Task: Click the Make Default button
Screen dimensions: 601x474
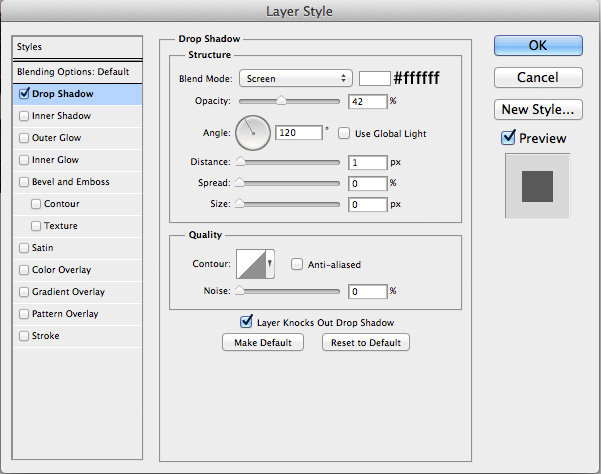Action: click(263, 342)
